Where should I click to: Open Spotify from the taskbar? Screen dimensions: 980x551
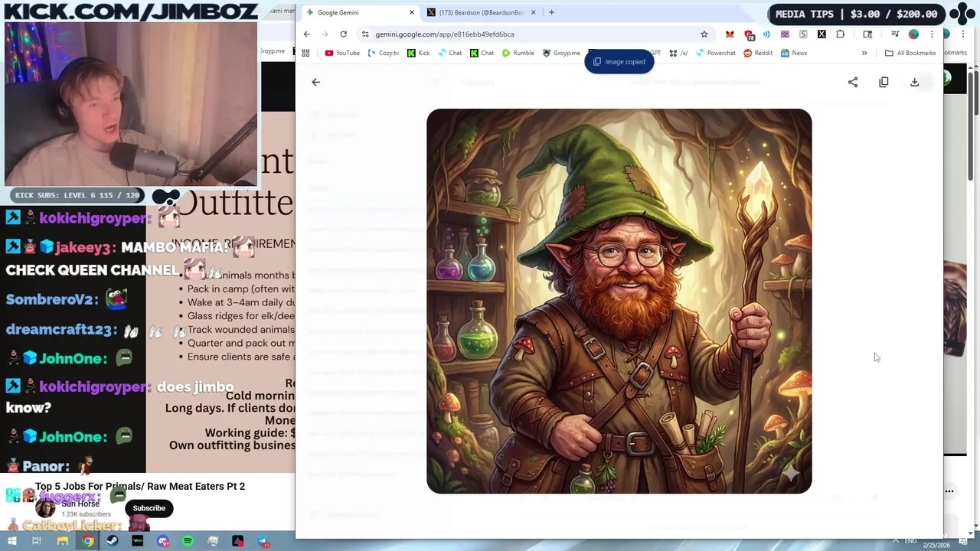coord(188,542)
